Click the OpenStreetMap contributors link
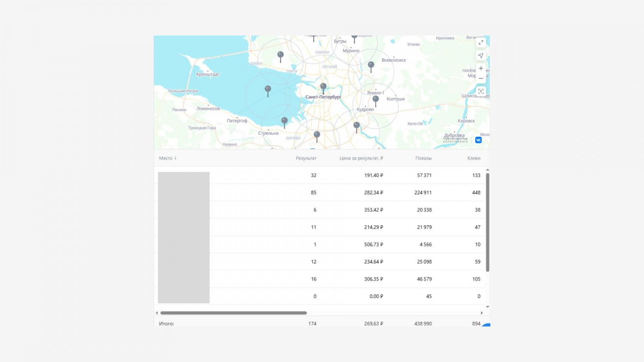Viewport: 644px width, 362px height. pos(456,140)
